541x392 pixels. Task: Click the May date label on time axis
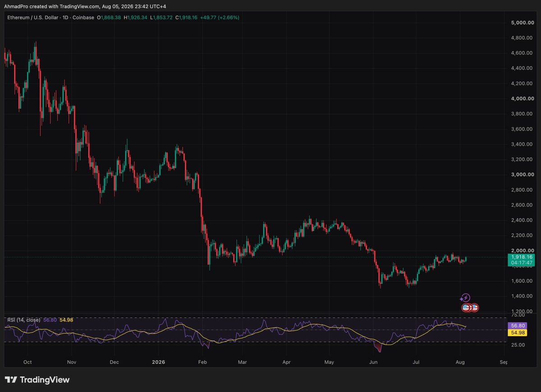click(x=329, y=362)
